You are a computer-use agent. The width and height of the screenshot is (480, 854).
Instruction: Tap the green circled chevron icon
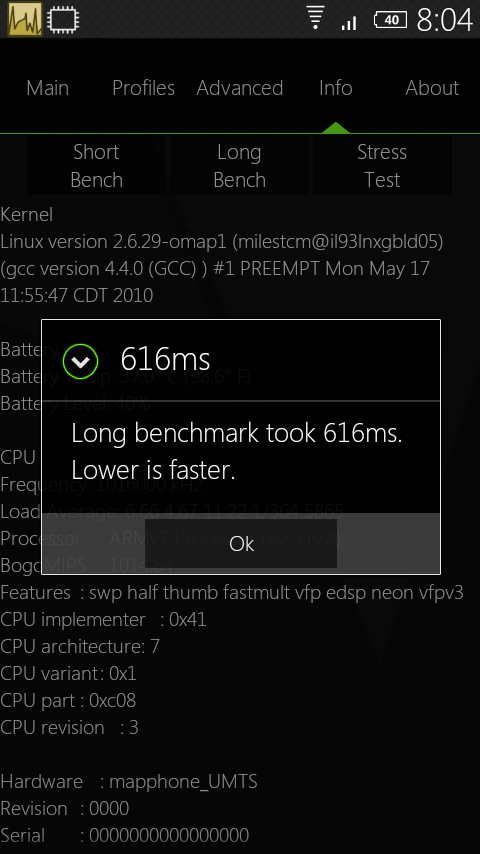pyautogui.click(x=81, y=361)
